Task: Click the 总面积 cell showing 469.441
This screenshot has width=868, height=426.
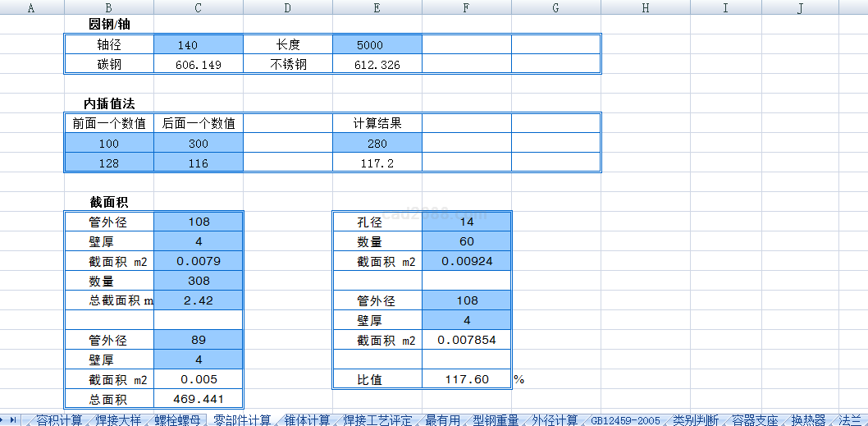Action: coord(199,399)
